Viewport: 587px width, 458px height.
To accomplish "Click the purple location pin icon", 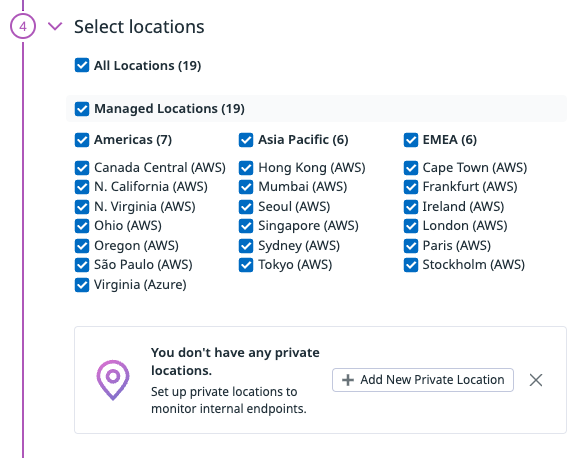I will [x=113, y=380].
